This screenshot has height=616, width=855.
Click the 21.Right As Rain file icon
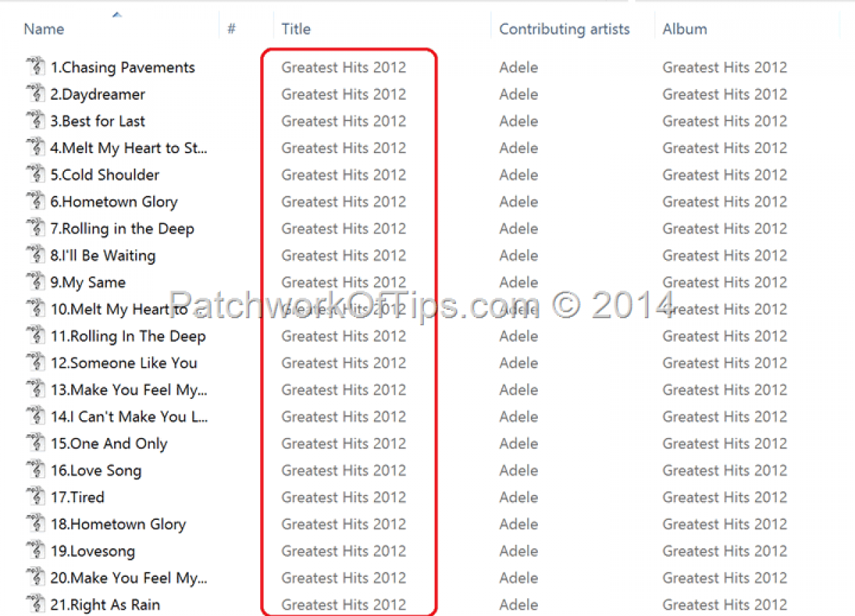[x=35, y=605]
